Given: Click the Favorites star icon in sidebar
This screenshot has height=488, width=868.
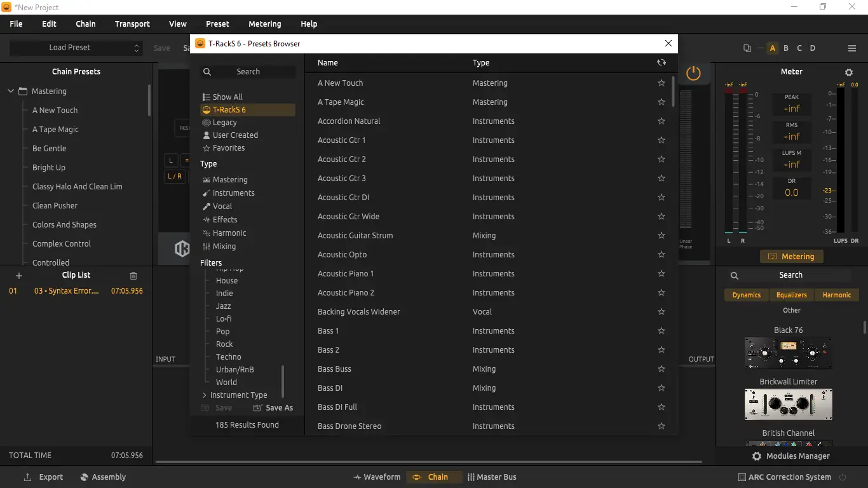Looking at the screenshot, I should click(x=207, y=148).
